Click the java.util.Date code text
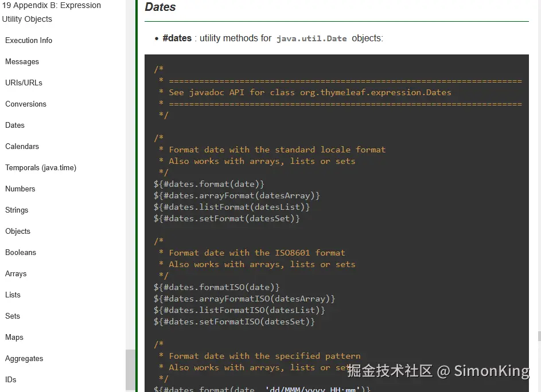541x392 pixels. tap(312, 38)
